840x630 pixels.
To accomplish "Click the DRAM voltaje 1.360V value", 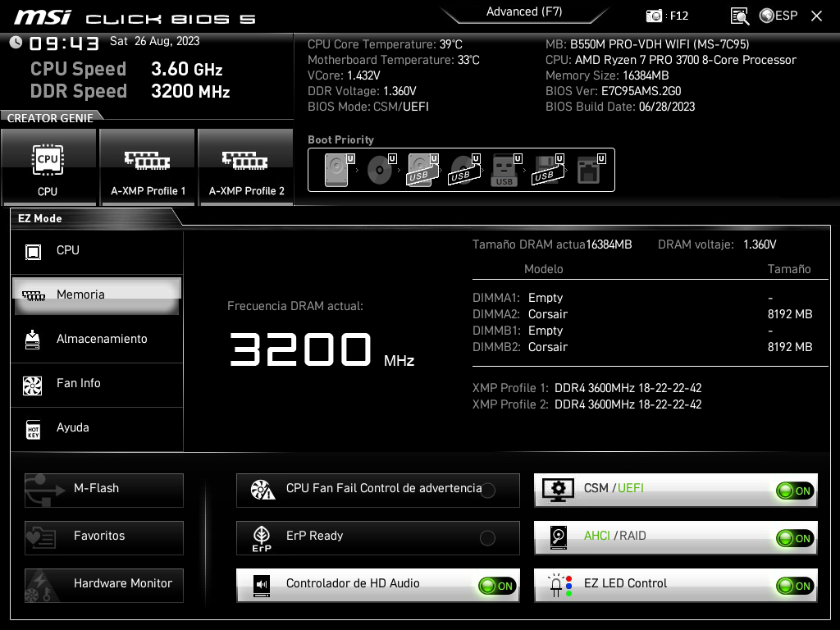I will [x=760, y=244].
